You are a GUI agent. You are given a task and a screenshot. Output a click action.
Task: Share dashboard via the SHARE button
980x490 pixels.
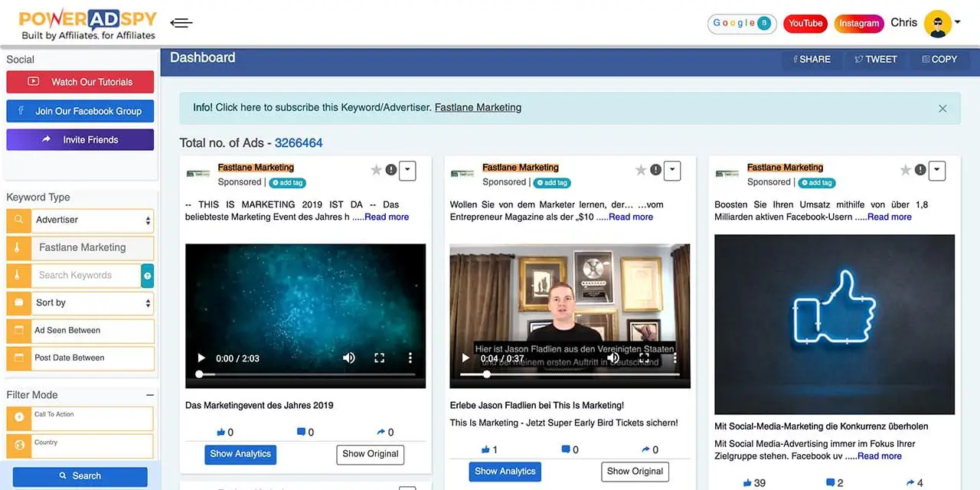(812, 59)
